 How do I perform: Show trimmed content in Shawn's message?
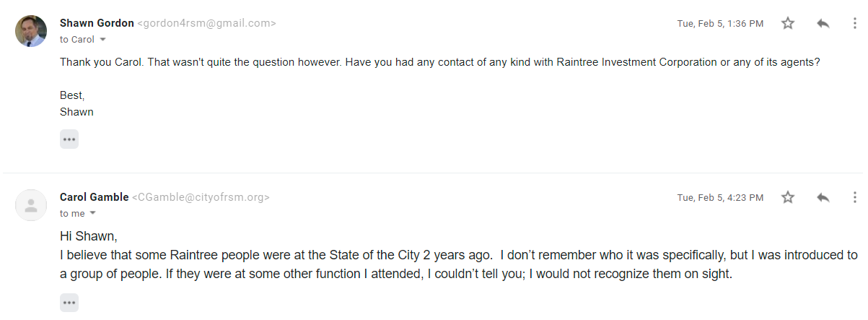pos(69,139)
